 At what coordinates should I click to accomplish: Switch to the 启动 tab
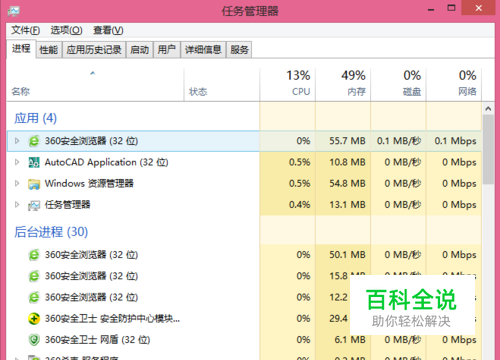coord(140,50)
